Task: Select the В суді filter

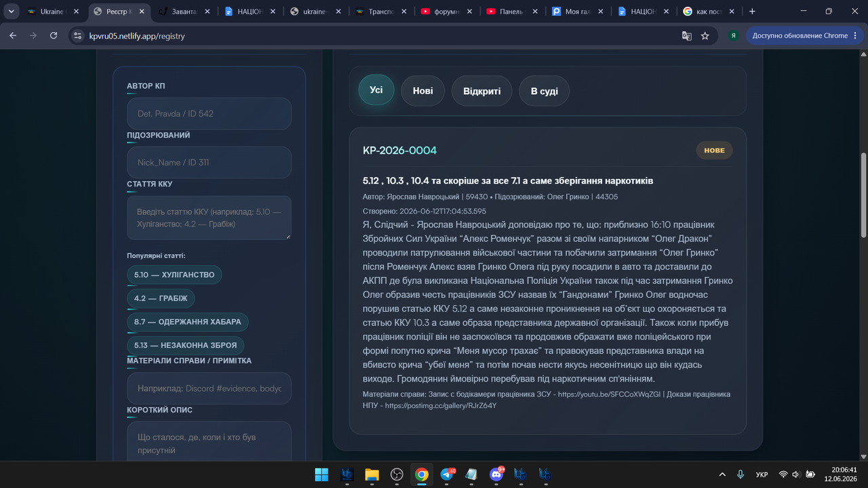Action: coord(545,90)
